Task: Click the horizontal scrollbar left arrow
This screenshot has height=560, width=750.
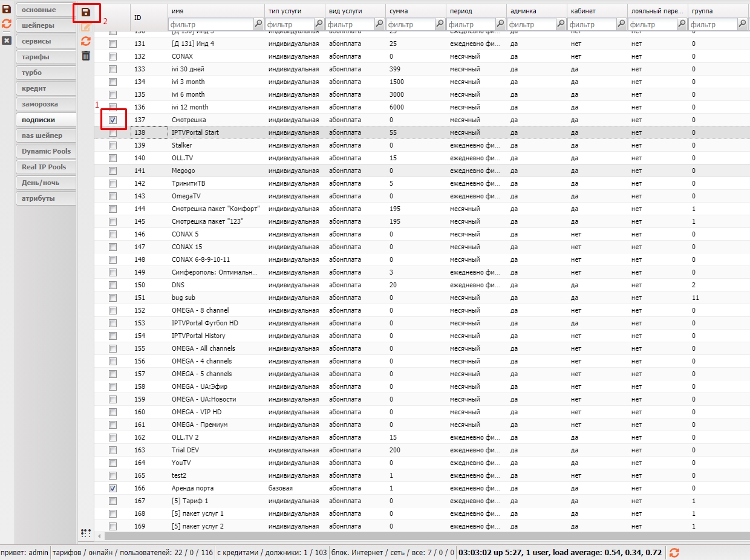Action: [x=100, y=536]
